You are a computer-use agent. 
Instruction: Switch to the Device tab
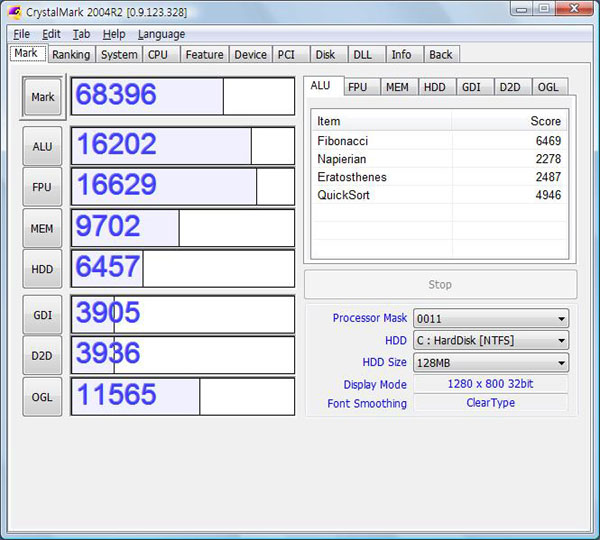point(250,54)
